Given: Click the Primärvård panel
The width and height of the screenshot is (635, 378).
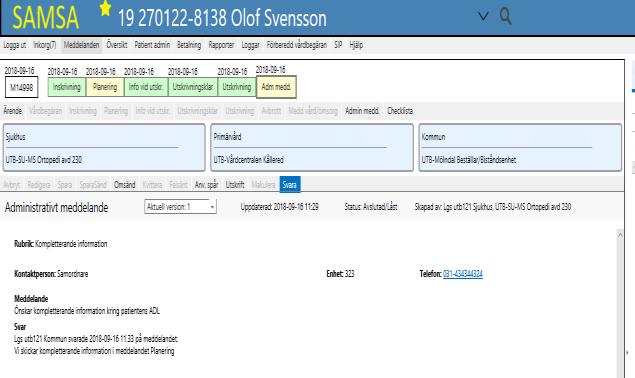Looking at the screenshot, I should click(x=312, y=147).
